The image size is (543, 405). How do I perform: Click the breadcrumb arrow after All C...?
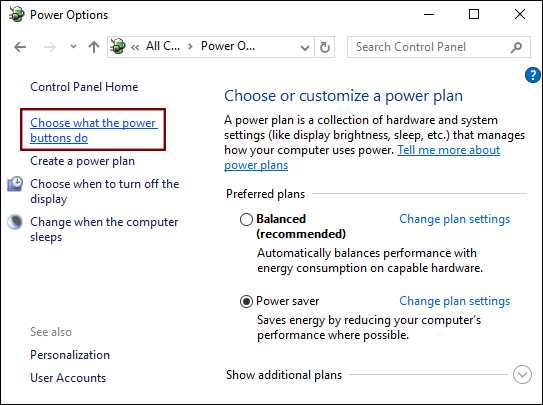coord(190,47)
